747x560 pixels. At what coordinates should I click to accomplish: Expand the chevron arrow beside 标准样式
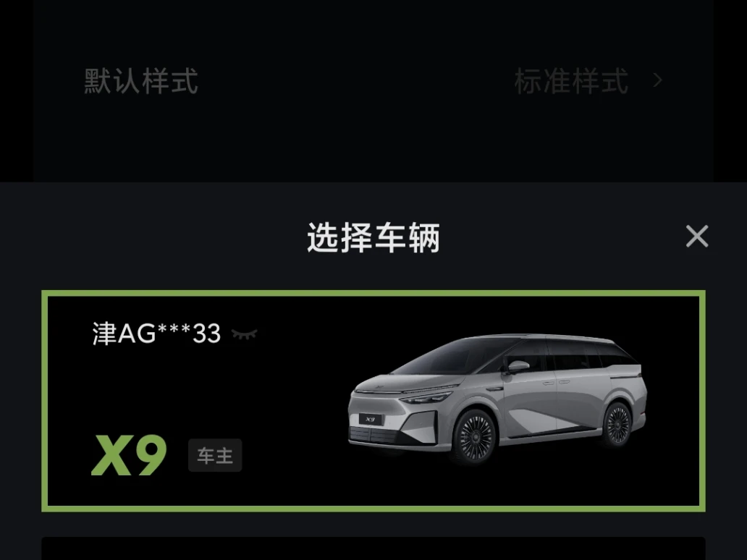pos(658,80)
